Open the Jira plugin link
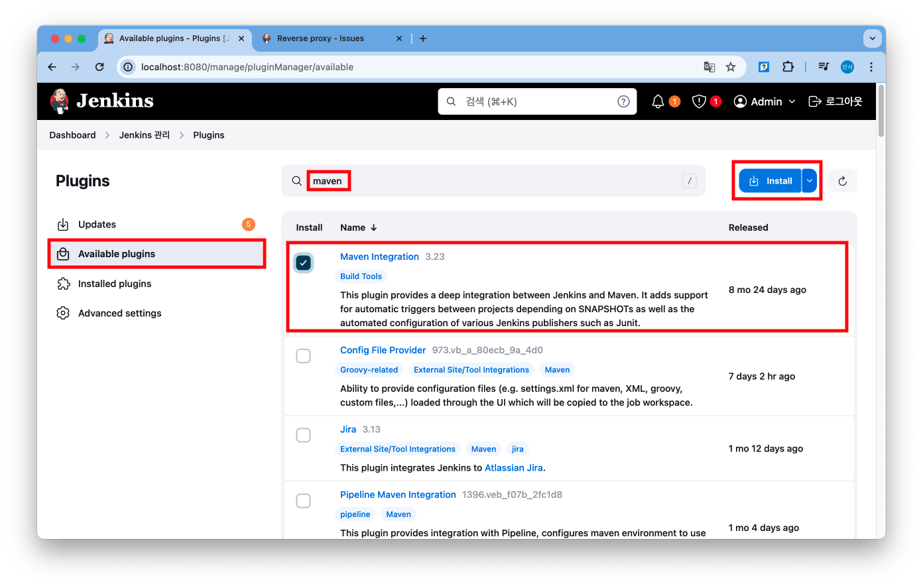Screen dimensions: 923x588 [348, 430]
